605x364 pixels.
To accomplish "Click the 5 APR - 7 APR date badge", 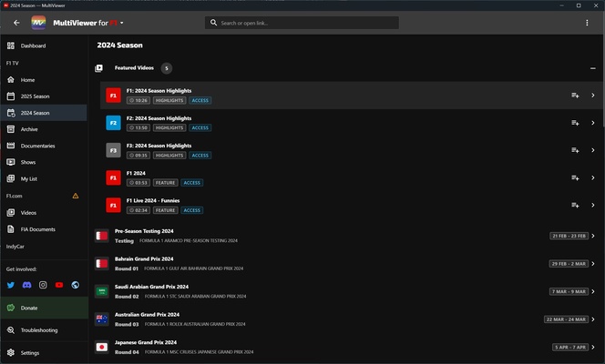I will [570, 347].
